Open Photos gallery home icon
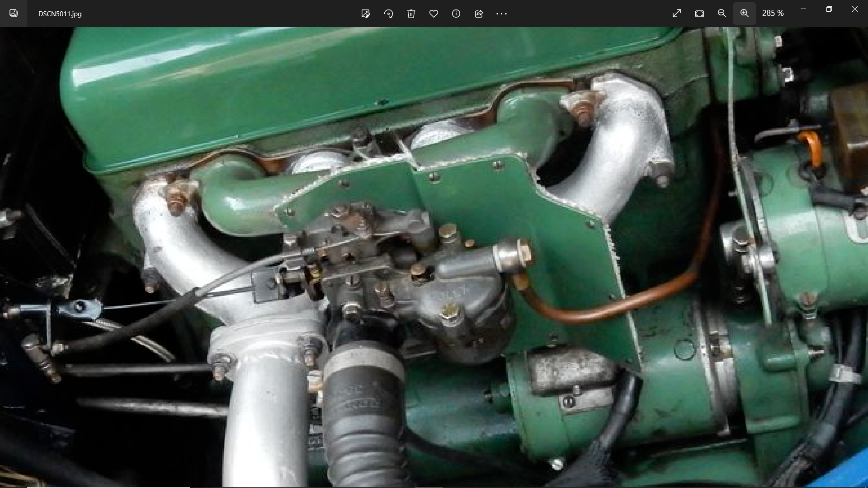The image size is (868, 488). [x=14, y=14]
